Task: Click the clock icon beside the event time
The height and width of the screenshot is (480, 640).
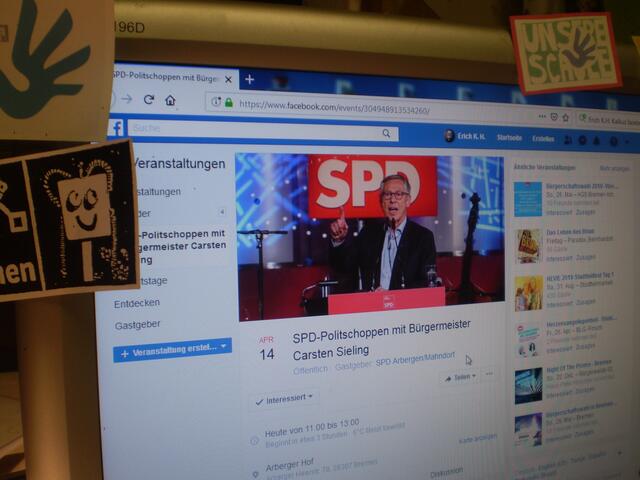Action: tap(254, 441)
